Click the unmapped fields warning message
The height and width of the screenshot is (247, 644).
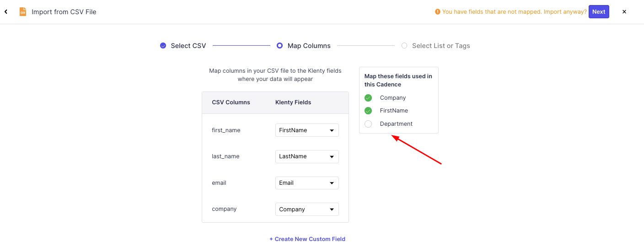click(x=514, y=12)
